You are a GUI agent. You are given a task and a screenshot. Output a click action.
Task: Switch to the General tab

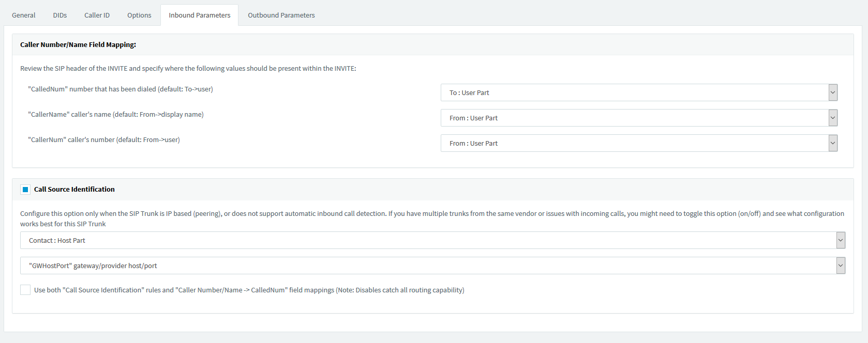click(x=24, y=15)
